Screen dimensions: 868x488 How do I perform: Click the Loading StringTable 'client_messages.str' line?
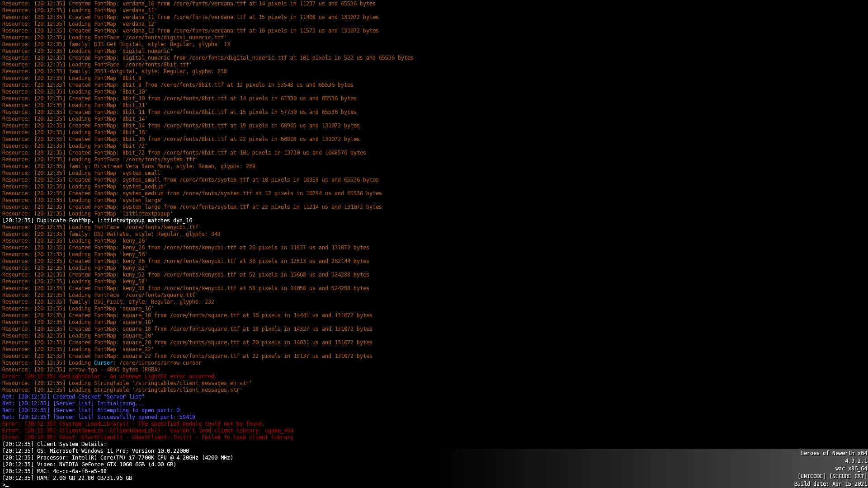click(x=122, y=390)
